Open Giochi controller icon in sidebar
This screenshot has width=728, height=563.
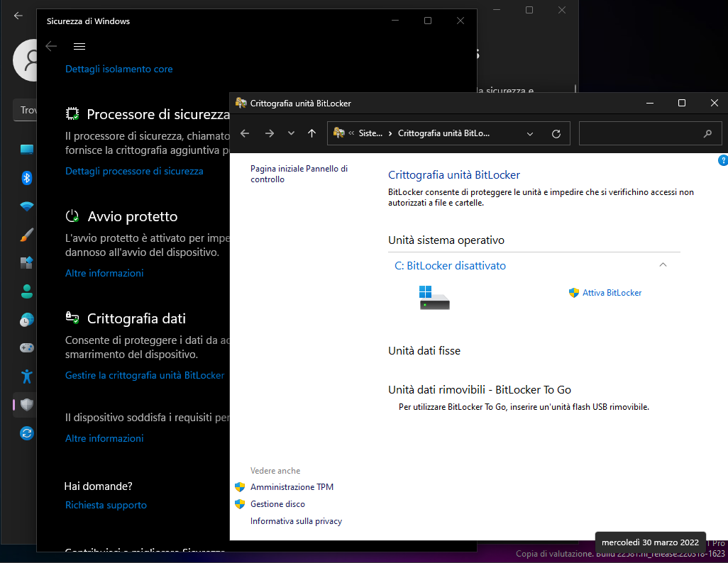(x=26, y=347)
